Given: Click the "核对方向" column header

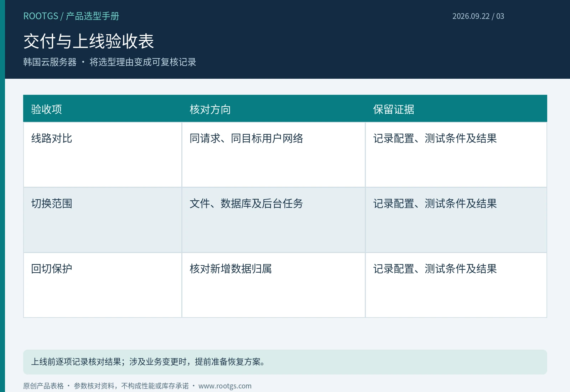Looking at the screenshot, I should pos(274,109).
